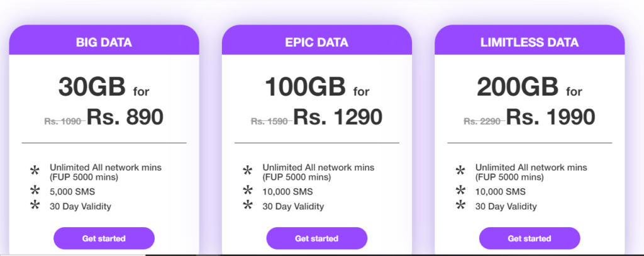Image resolution: width=644 pixels, height=256 pixels.
Task: Click asterisk by Unlimited mins in EPIC DATA
Action: 248,171
